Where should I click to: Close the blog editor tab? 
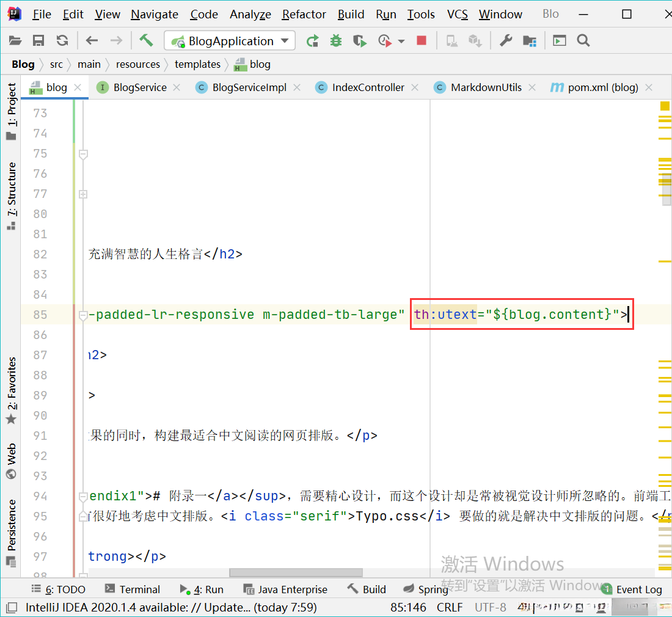(78, 87)
